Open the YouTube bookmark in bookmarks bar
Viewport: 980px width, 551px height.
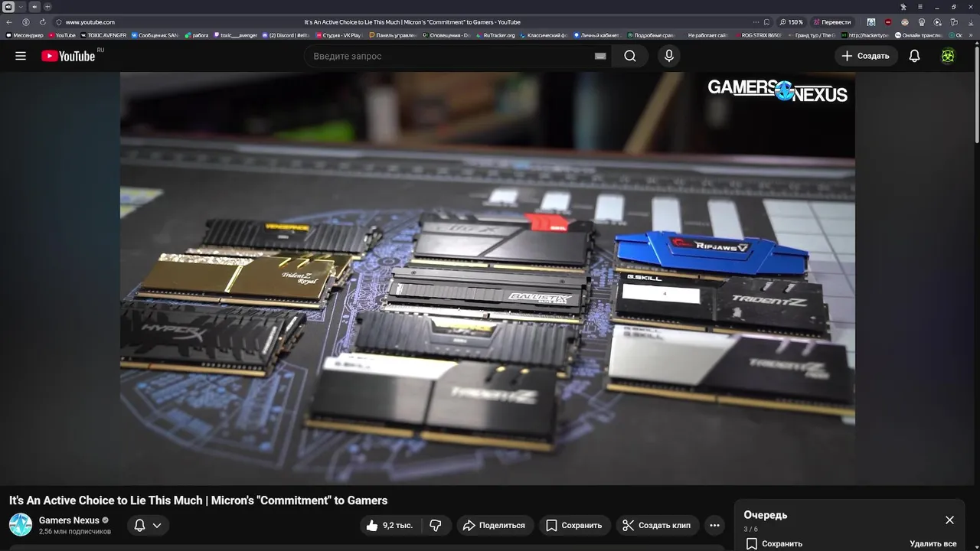[x=62, y=35]
